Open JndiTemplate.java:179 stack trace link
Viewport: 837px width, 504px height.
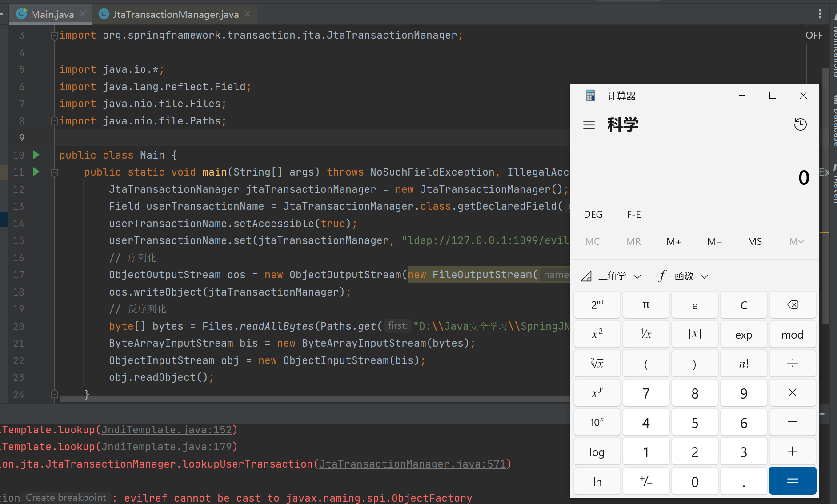pos(167,447)
